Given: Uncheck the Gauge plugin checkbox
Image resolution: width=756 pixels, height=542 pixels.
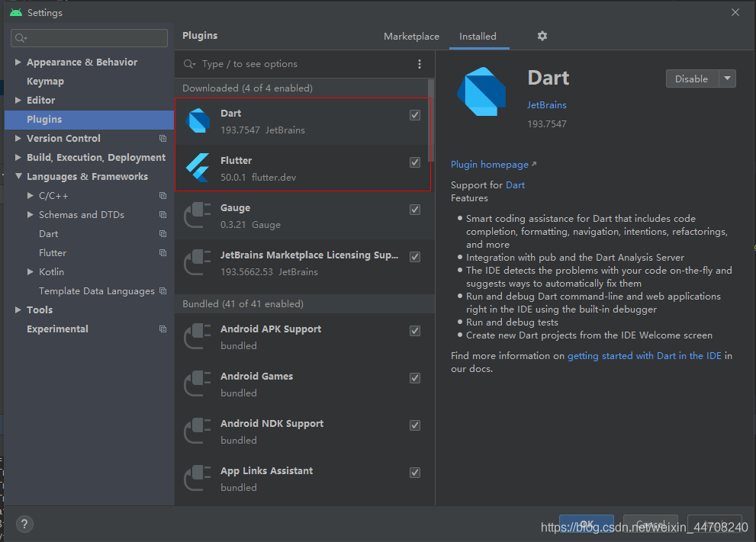Looking at the screenshot, I should (x=415, y=210).
